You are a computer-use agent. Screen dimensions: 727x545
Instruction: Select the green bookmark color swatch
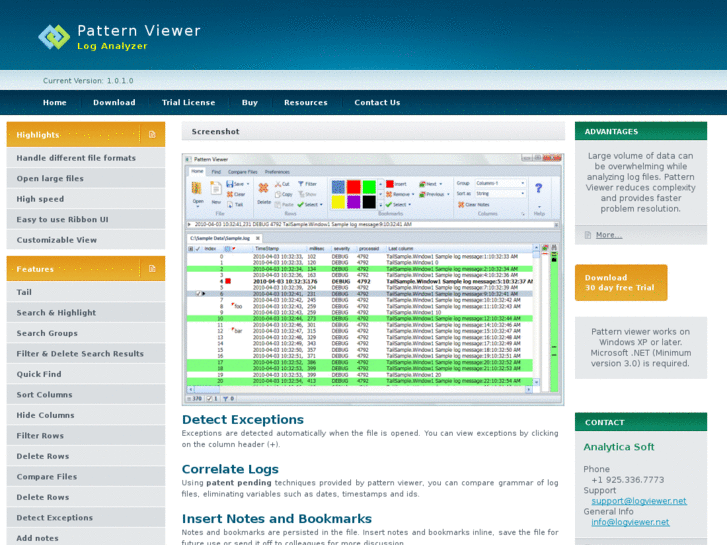point(369,187)
